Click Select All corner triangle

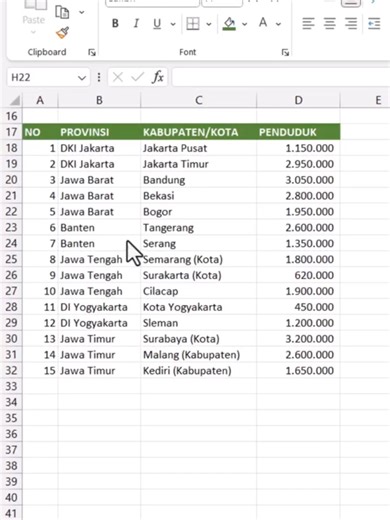click(x=14, y=100)
